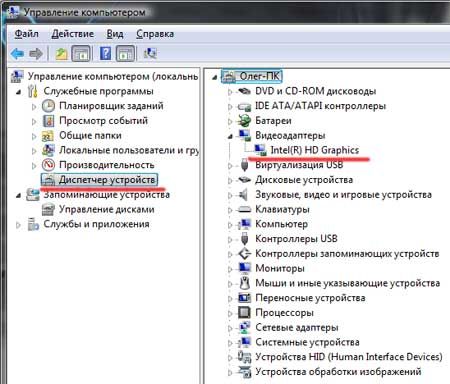Select Службы и приложения tree item
Screen dimensions: 450x384
(96, 224)
